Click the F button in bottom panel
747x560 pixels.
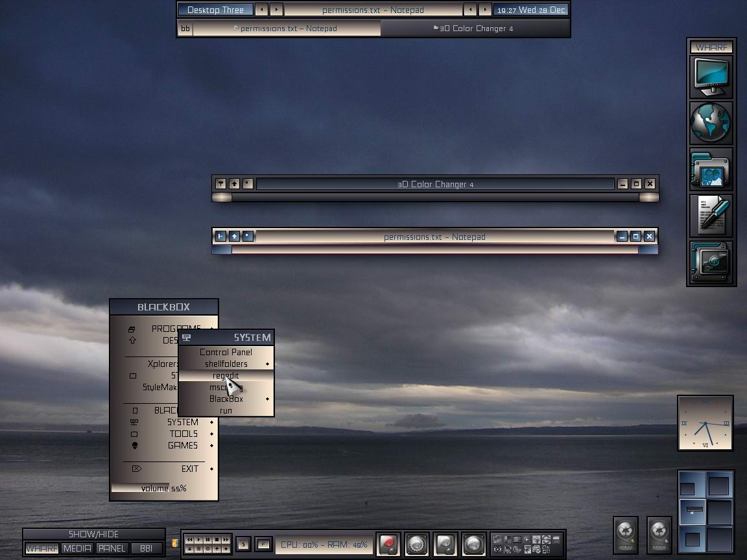[x=263, y=544]
